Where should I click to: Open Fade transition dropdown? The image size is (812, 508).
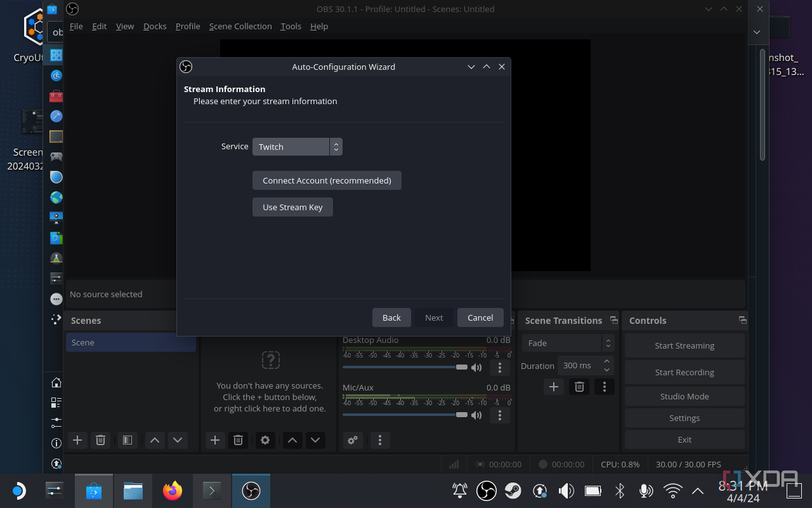568,343
